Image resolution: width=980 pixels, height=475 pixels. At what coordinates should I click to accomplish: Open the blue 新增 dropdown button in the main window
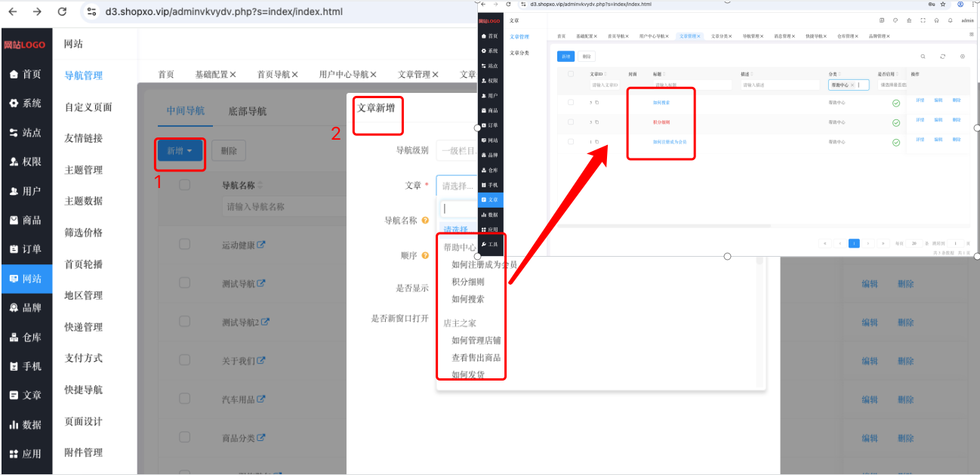(x=180, y=151)
